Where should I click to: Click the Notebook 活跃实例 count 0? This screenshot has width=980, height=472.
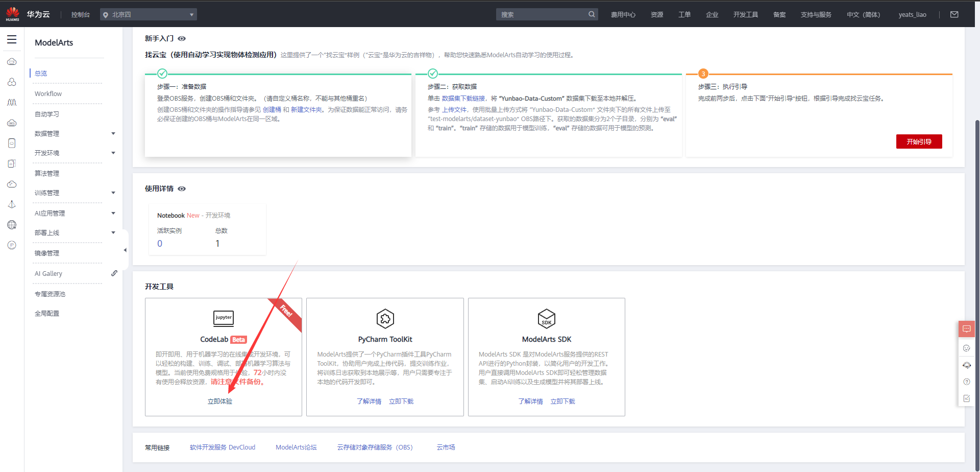click(160, 244)
